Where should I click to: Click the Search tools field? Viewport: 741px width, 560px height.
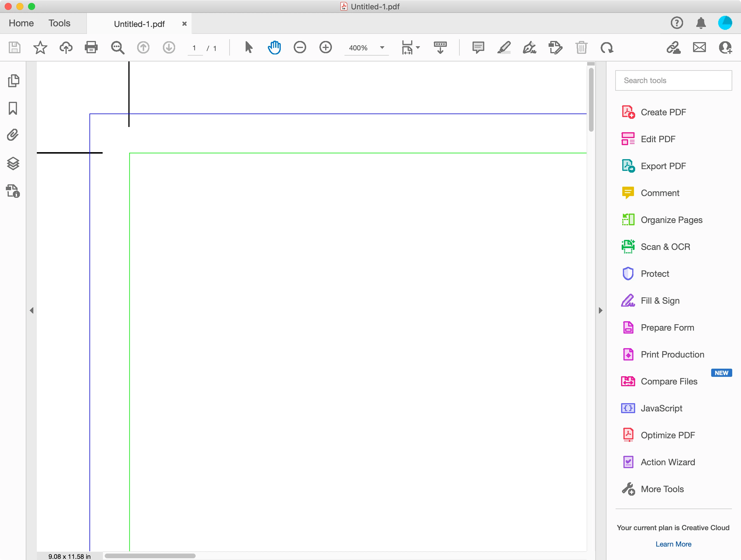click(x=673, y=80)
